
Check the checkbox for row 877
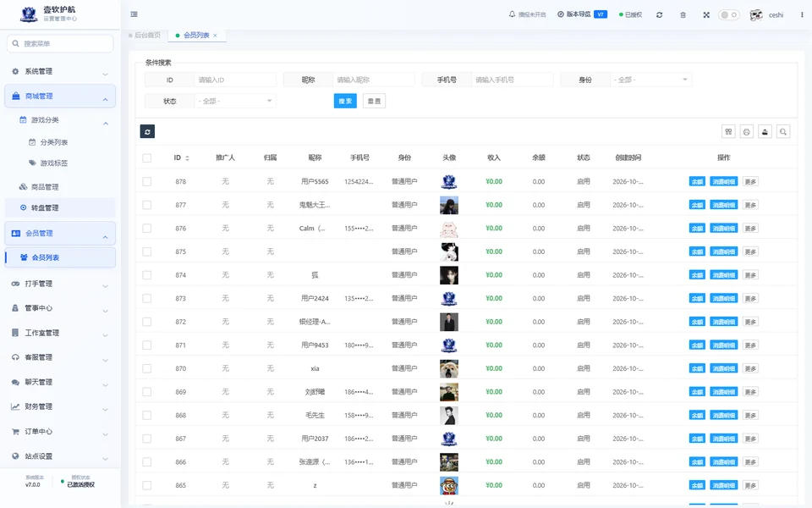coord(147,205)
